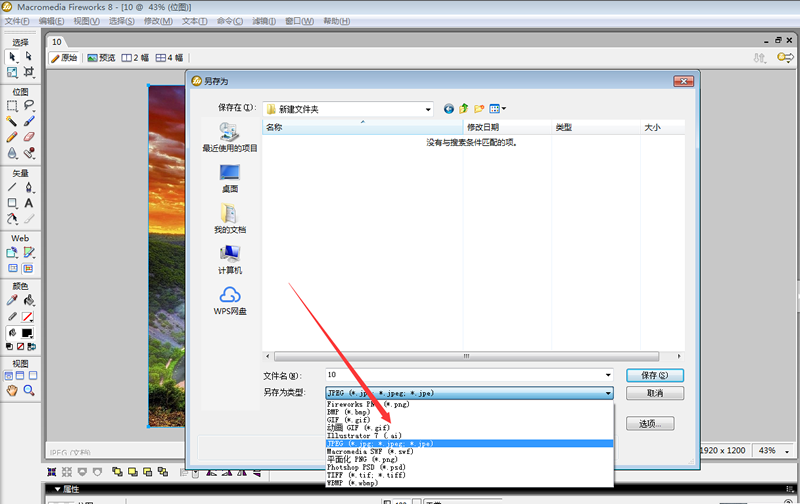
Task: Select the Zoom tool
Action: [x=29, y=391]
